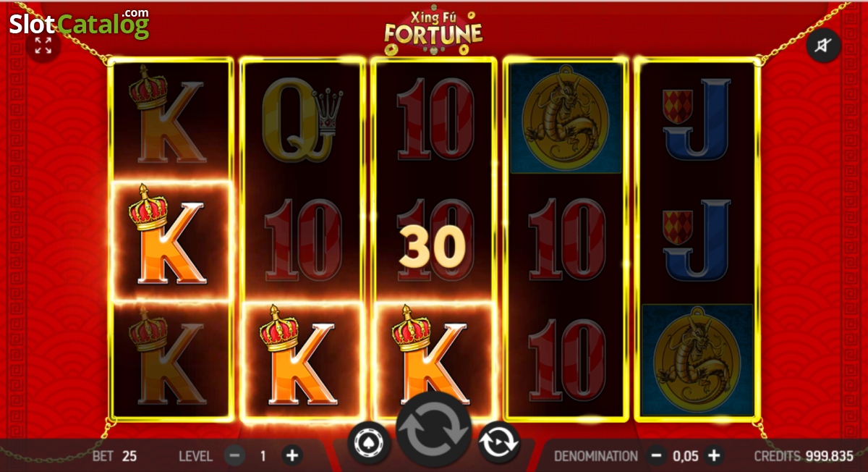868x472 pixels.
Task: Spin the reels with the large spin button
Action: 434,433
